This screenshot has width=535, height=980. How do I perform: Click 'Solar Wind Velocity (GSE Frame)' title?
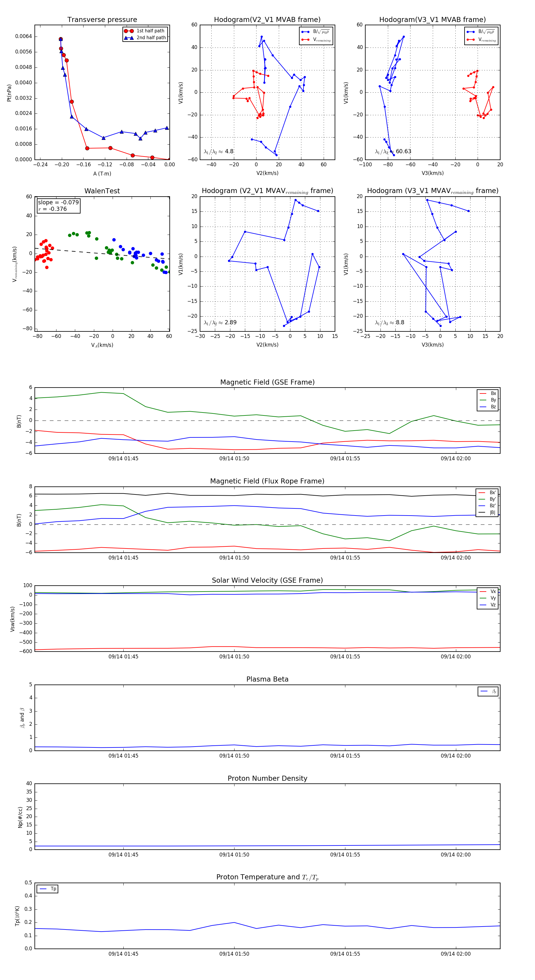(267, 581)
